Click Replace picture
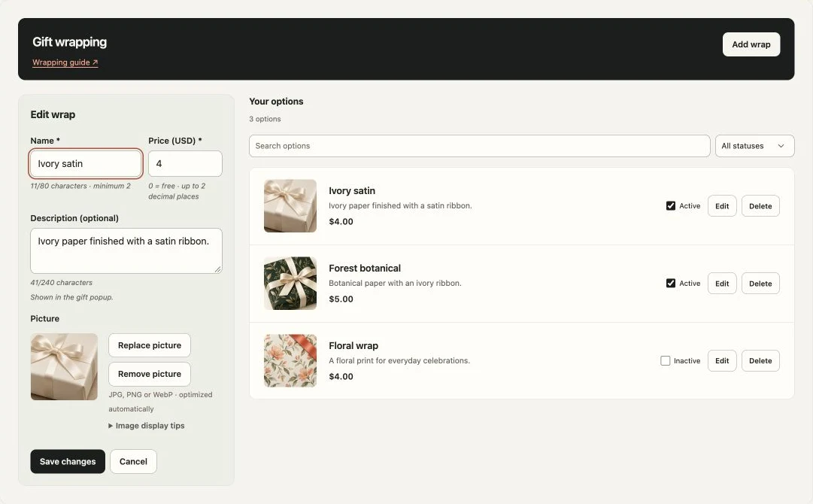The width and height of the screenshot is (813, 504). 150,345
